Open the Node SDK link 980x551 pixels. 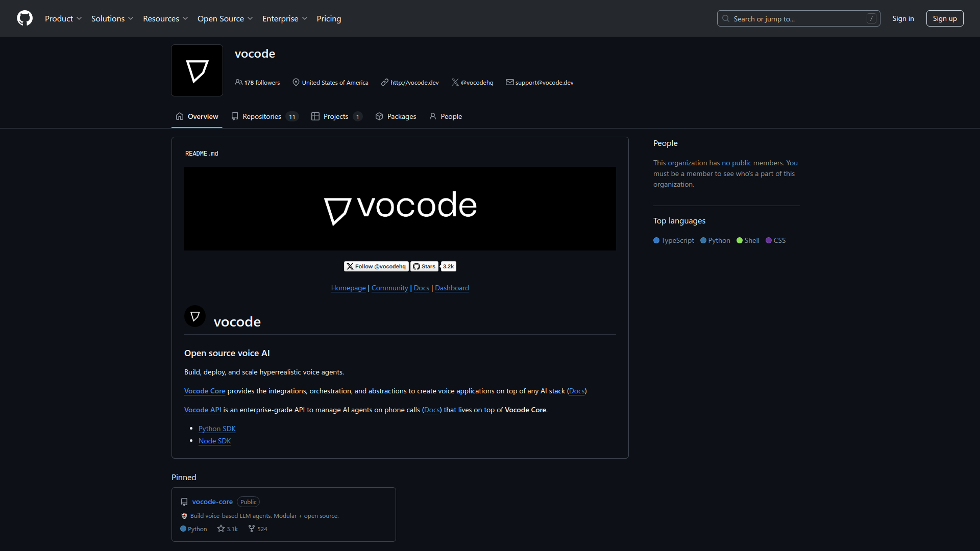[x=214, y=441]
